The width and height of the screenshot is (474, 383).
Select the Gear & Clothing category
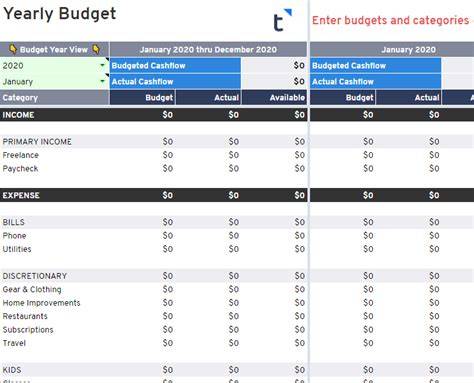[32, 289]
